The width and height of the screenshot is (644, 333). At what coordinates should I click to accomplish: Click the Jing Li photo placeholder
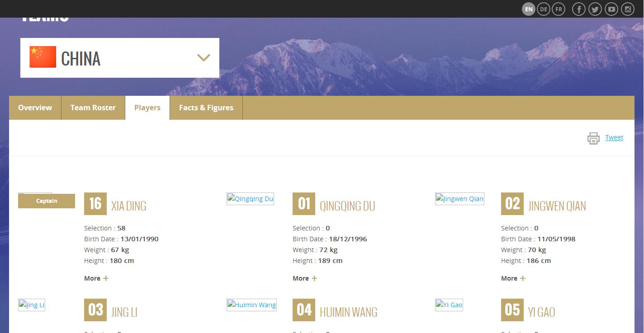(x=32, y=305)
